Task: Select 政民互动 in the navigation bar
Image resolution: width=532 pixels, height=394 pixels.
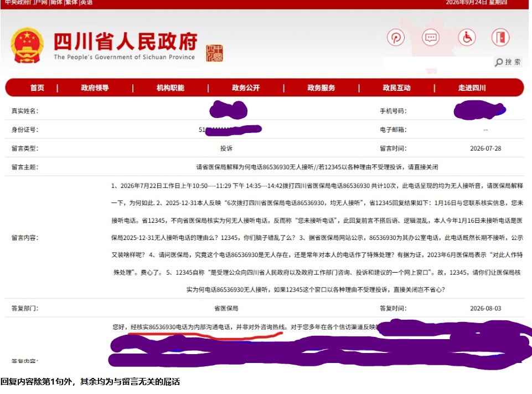Action: (396, 88)
